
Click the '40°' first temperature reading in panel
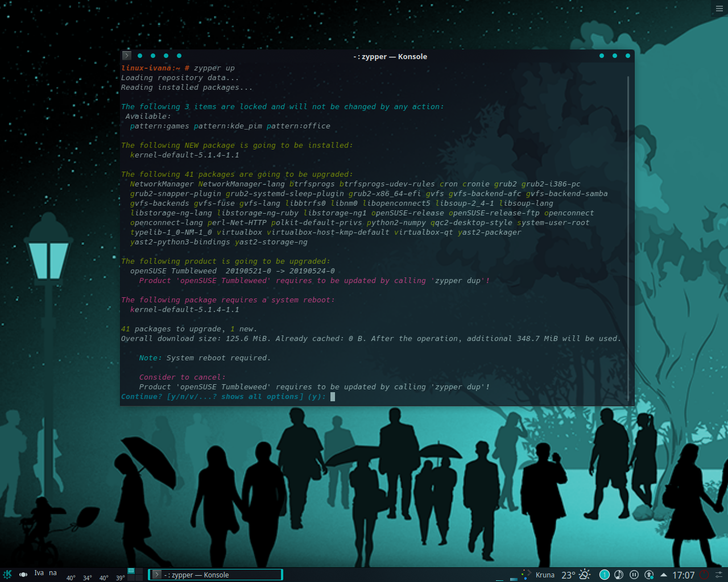pyautogui.click(x=71, y=578)
